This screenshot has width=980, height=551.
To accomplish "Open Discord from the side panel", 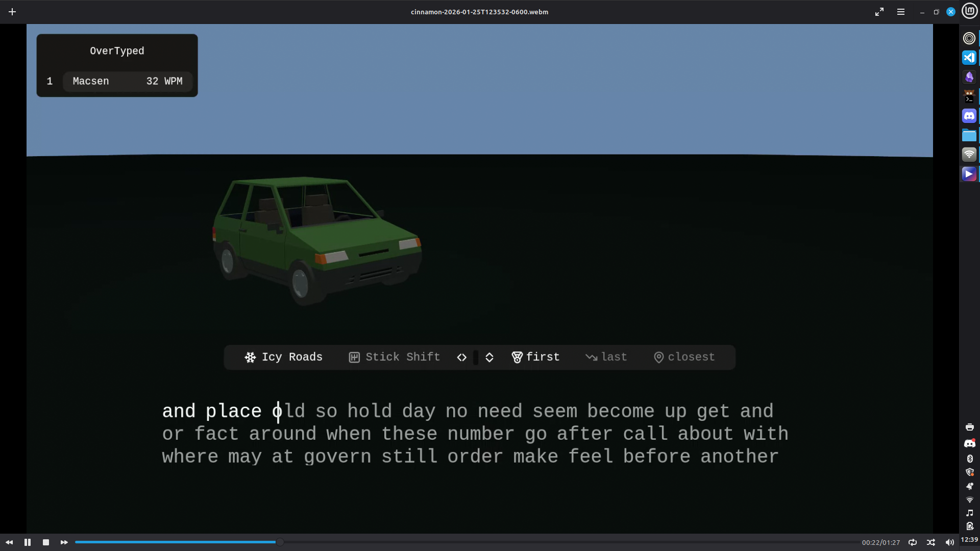I will point(969,116).
